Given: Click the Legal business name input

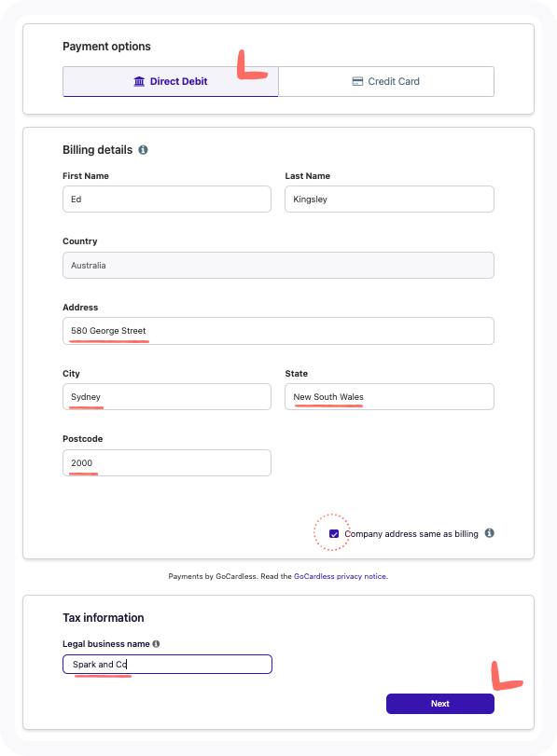Looking at the screenshot, I should pyautogui.click(x=168, y=664).
